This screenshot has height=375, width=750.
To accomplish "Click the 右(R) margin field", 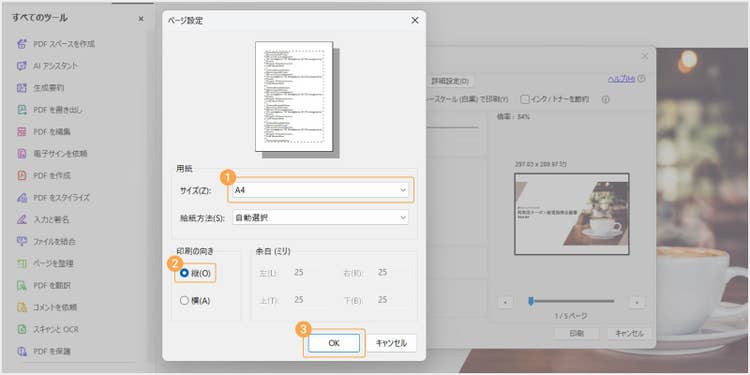I will click(x=392, y=273).
